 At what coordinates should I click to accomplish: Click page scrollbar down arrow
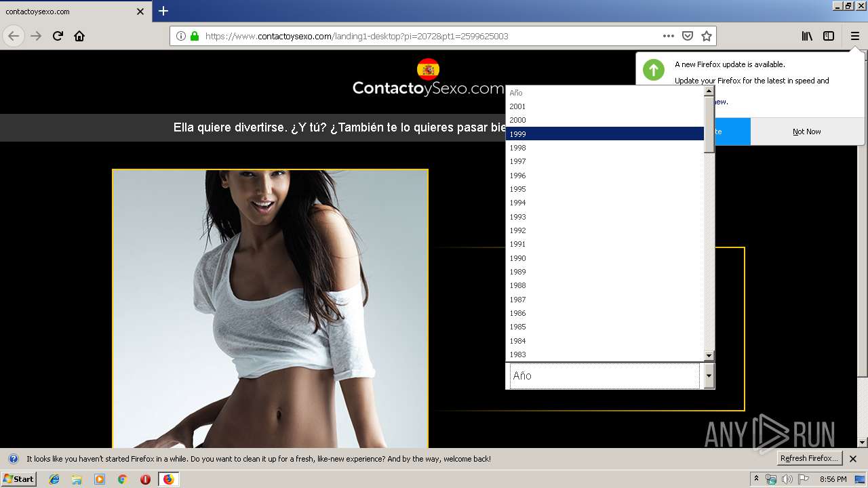point(862,443)
